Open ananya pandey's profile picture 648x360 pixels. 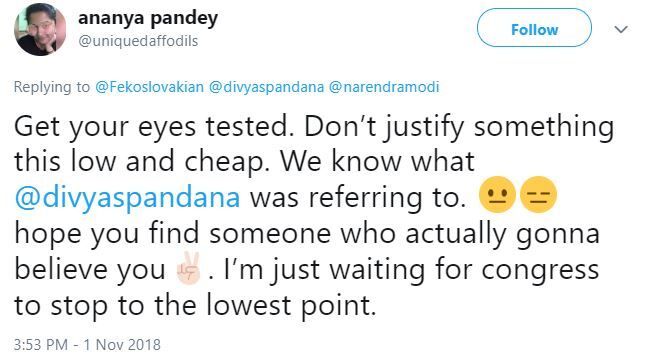[40, 29]
